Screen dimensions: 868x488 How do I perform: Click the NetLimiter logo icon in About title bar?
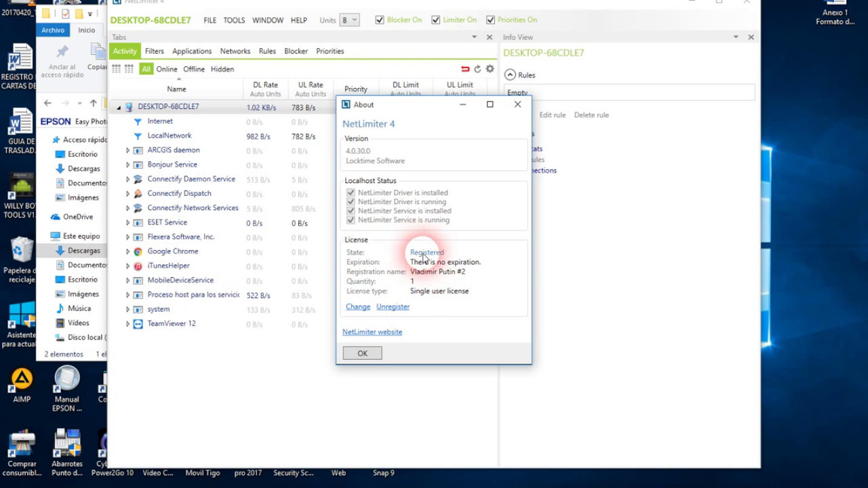(346, 104)
